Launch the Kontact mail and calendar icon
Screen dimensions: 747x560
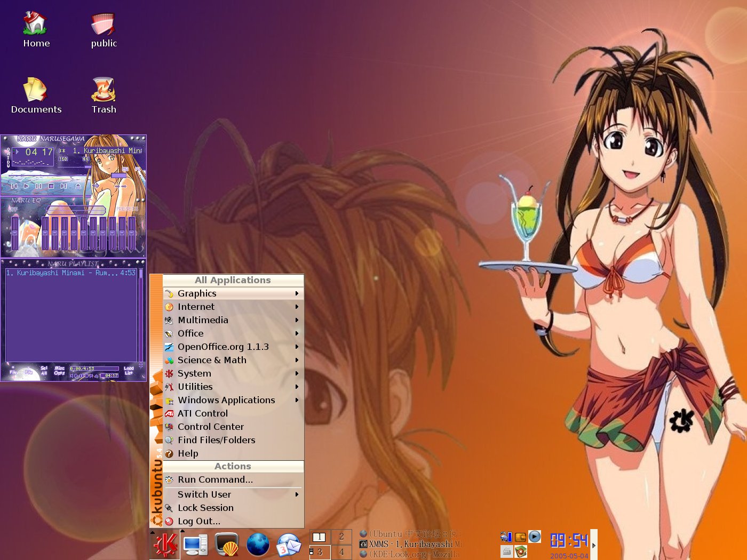[289, 545]
